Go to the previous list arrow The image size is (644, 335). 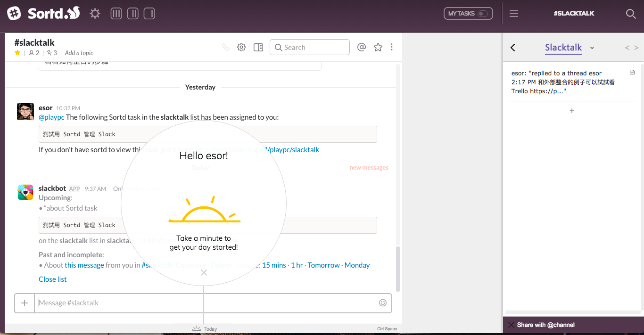tap(627, 48)
